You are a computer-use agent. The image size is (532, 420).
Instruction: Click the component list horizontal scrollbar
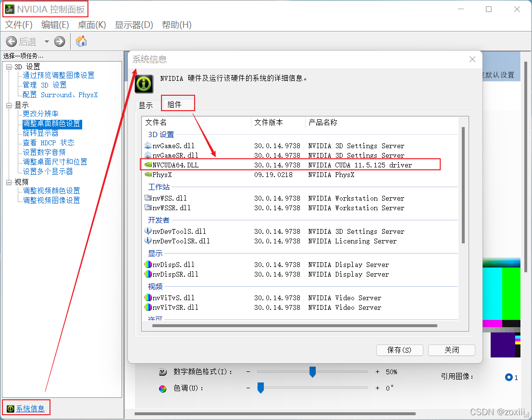tap(295, 326)
